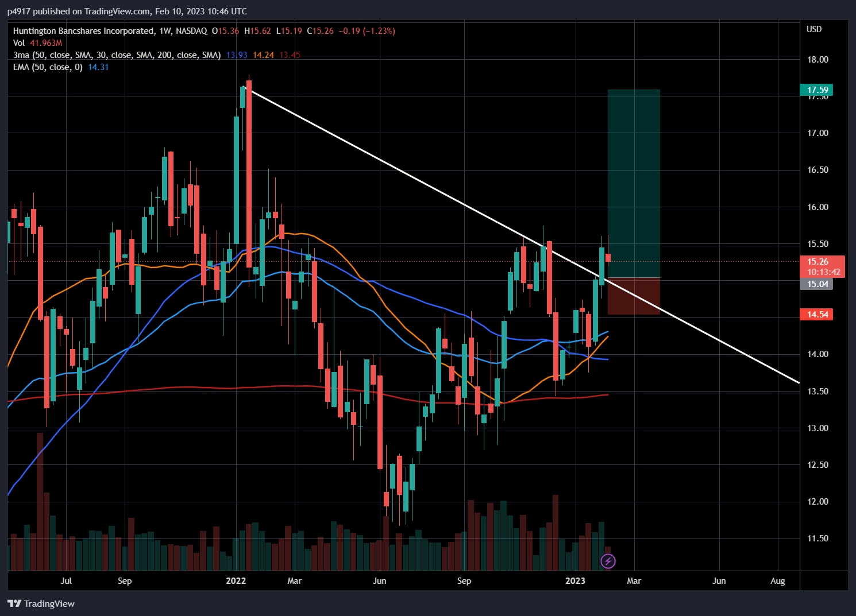
Task: Click the volume value 41.963M
Action: pyautogui.click(x=46, y=43)
